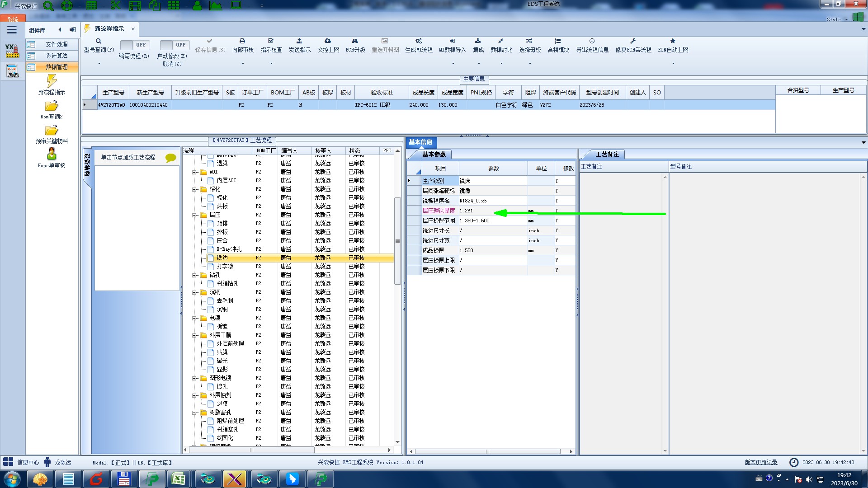Click the 发送指示 toolbar icon

point(299,41)
